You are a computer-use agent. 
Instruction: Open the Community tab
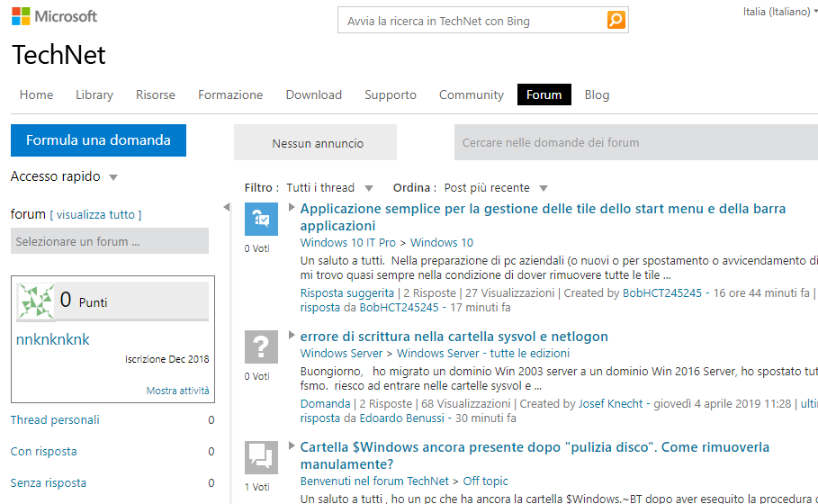coord(471,94)
